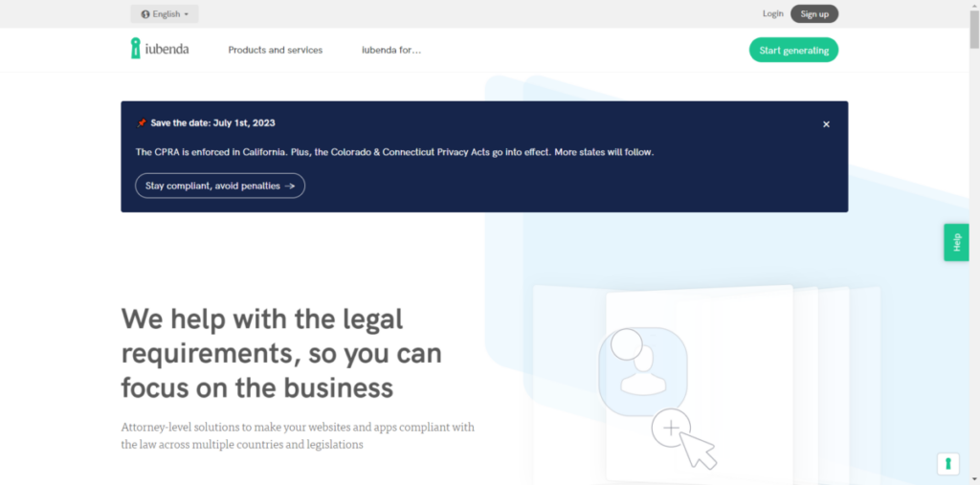Click the iubenda privacy widget icon
The width and height of the screenshot is (980, 485).
(x=948, y=464)
